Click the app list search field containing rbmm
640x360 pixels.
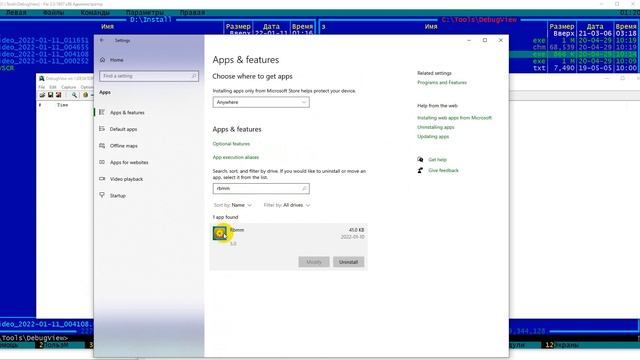pyautogui.click(x=261, y=189)
